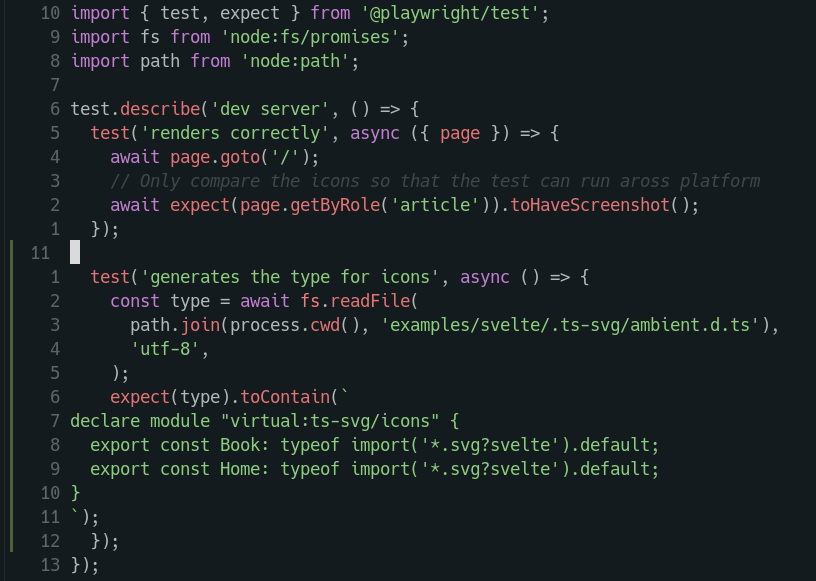
Task: Click the '@playwright/test' import string
Action: [450, 12]
